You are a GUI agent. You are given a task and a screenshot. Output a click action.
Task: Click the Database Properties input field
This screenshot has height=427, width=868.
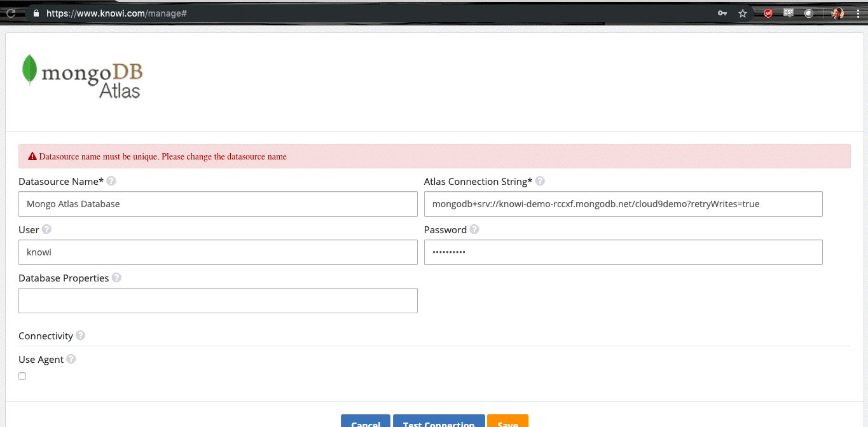click(x=218, y=301)
